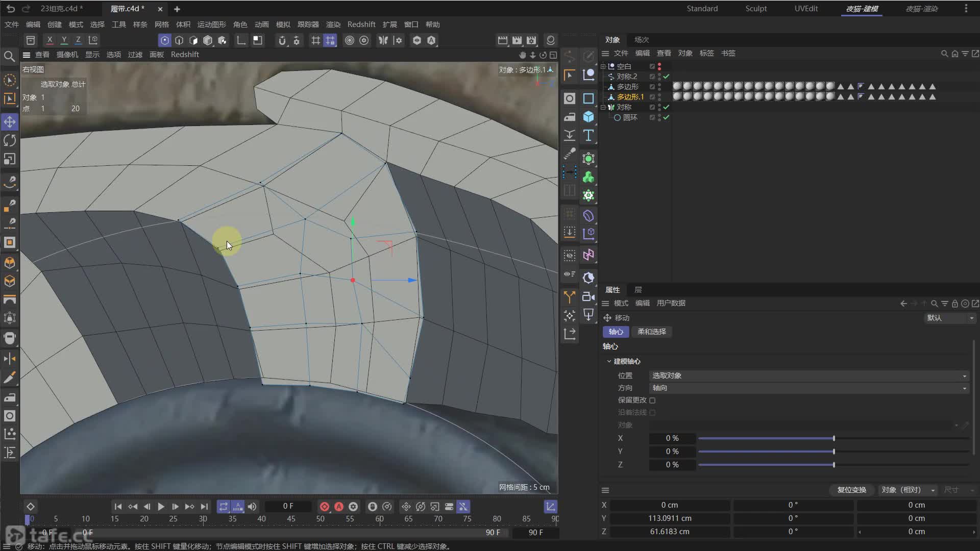Select the Text spline tool icon
Screen dimensions: 980x551
pos(589,135)
